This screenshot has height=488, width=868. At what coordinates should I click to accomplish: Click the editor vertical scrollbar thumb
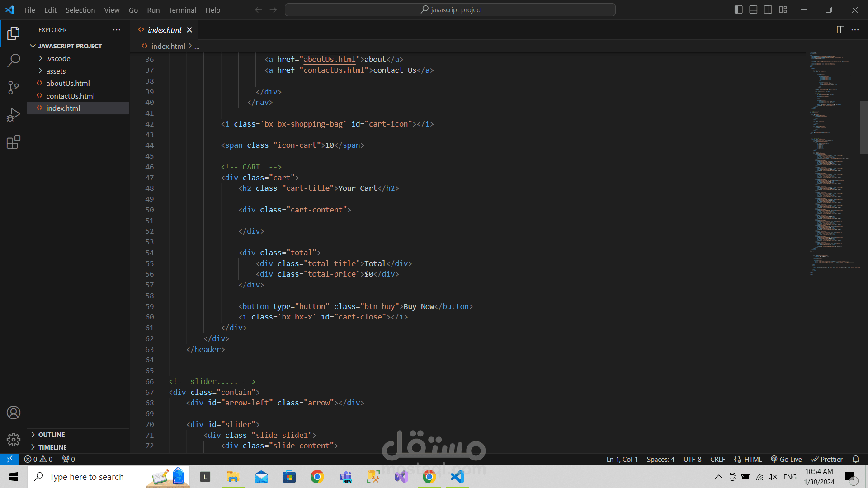[863, 127]
